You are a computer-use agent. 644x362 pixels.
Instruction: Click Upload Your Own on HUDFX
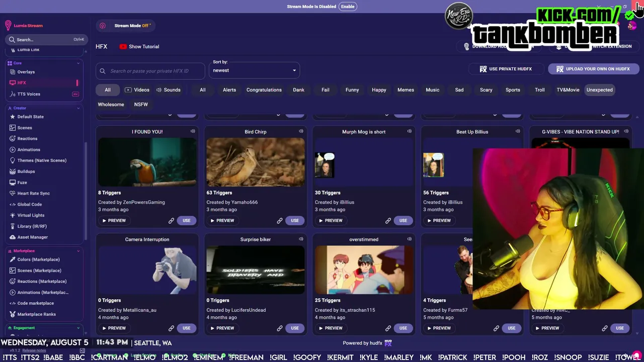click(593, 69)
